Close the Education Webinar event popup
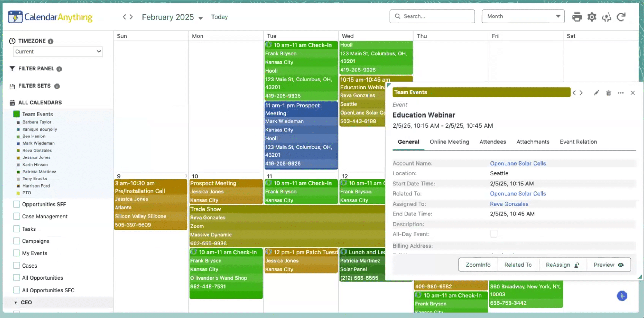Screen dimensions: 644x318 point(633,93)
